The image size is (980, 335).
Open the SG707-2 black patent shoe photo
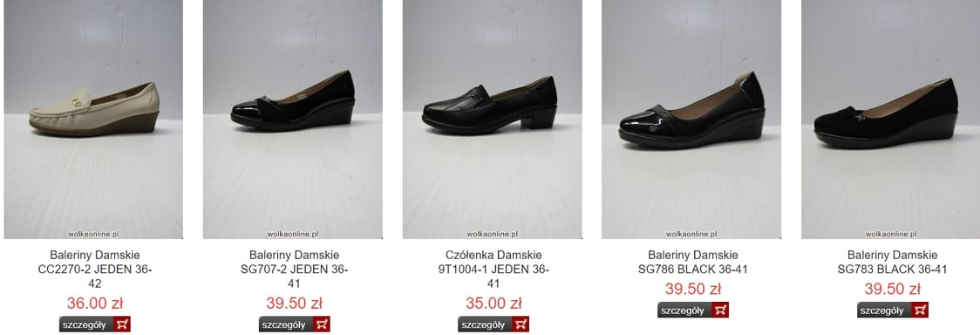[292, 120]
